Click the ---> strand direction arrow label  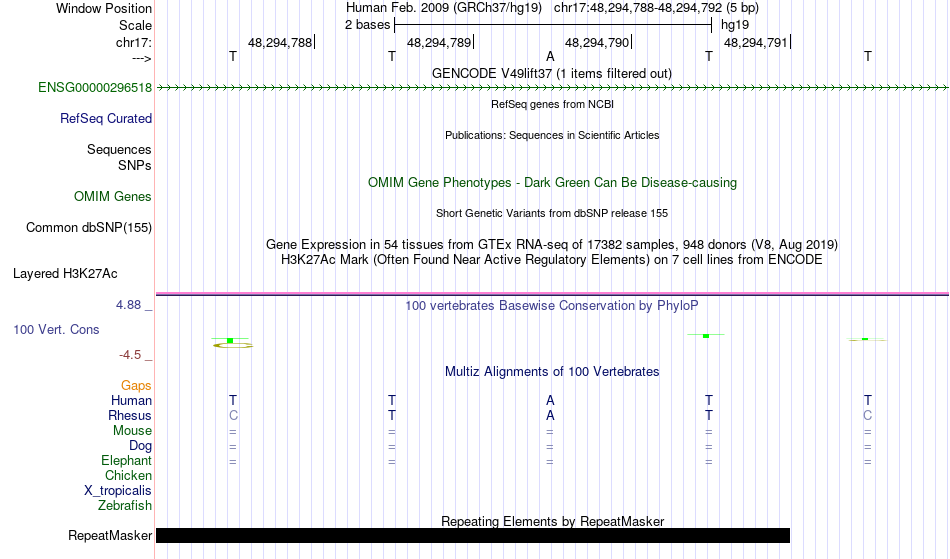[141, 58]
